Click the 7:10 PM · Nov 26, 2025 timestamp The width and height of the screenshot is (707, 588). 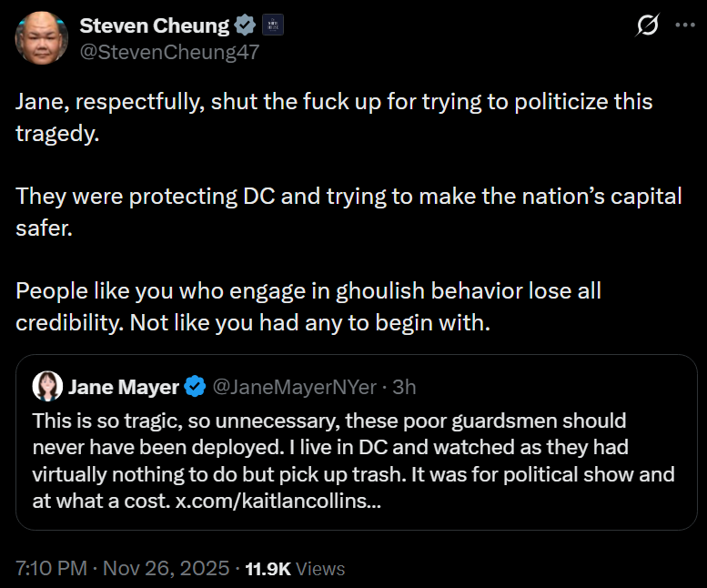[122, 569]
